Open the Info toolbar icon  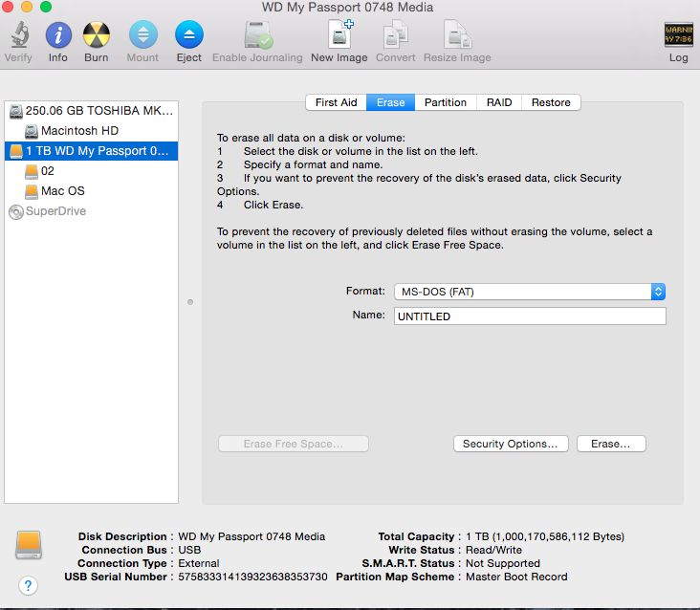[58, 34]
